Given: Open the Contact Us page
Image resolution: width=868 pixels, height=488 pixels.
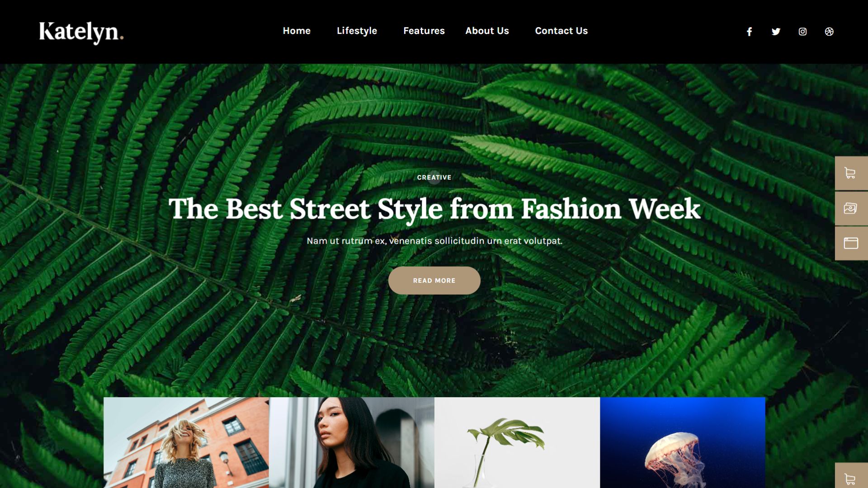Looking at the screenshot, I should tap(561, 31).
